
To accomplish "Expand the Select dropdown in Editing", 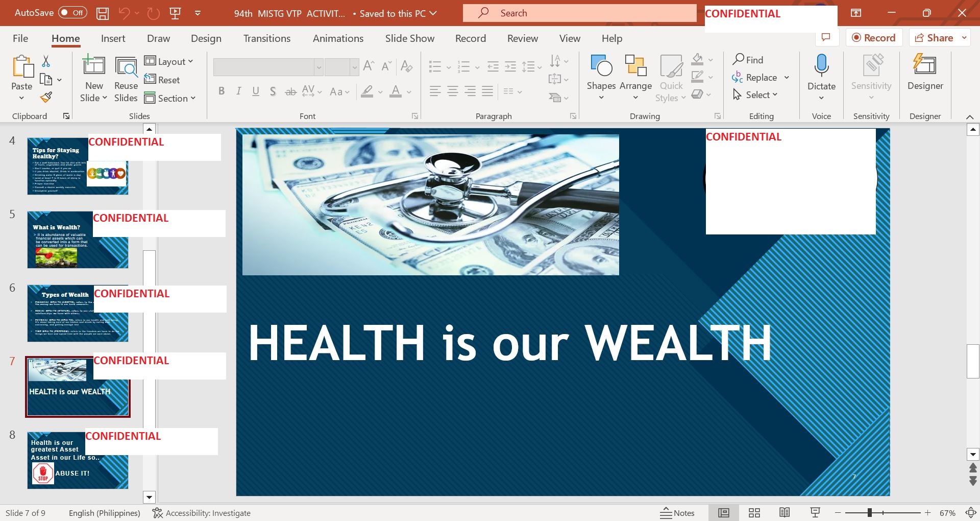I will click(x=755, y=94).
